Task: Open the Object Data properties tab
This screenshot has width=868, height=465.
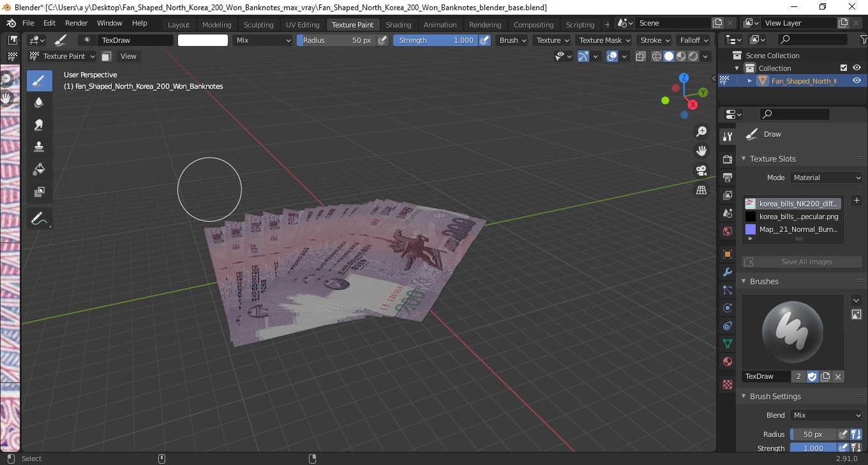Action: pyautogui.click(x=727, y=344)
